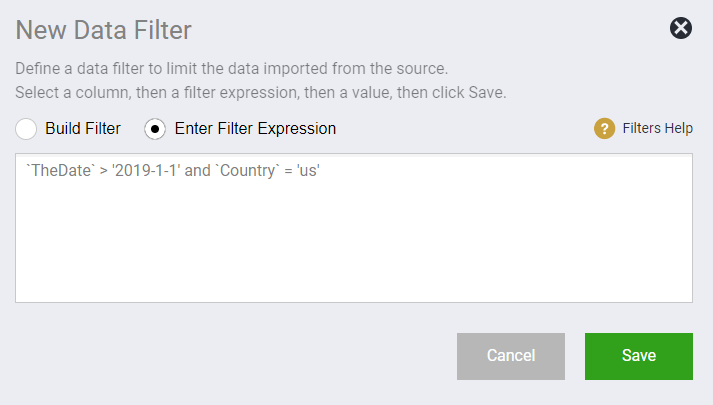Place cursor on 'us' value
The width and height of the screenshot is (713, 405).
point(308,170)
